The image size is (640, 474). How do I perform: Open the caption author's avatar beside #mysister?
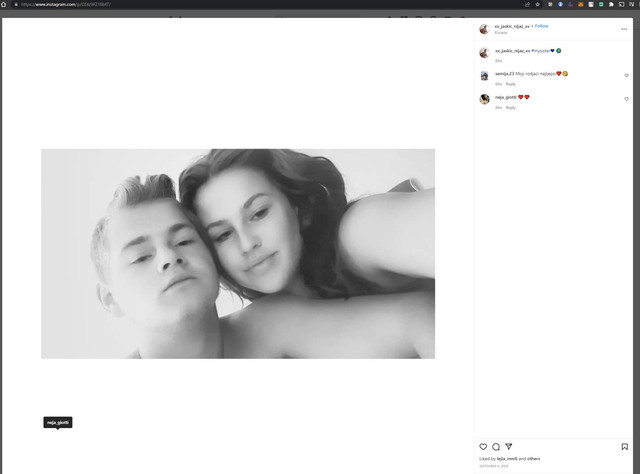click(x=484, y=53)
